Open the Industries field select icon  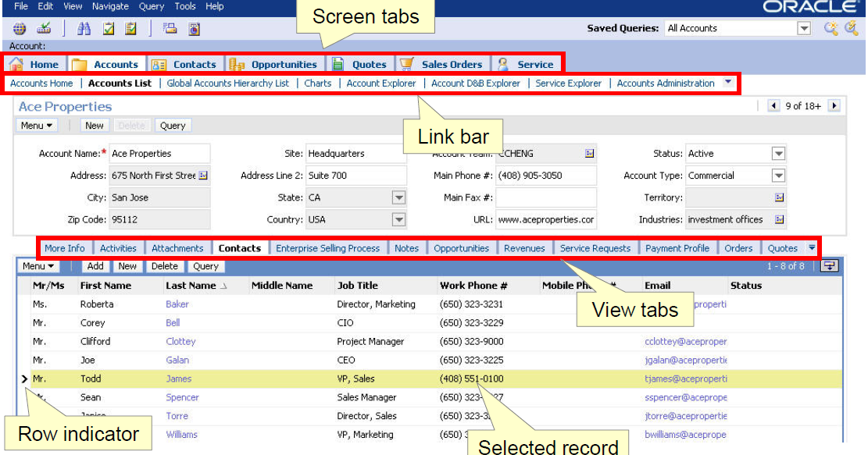780,219
